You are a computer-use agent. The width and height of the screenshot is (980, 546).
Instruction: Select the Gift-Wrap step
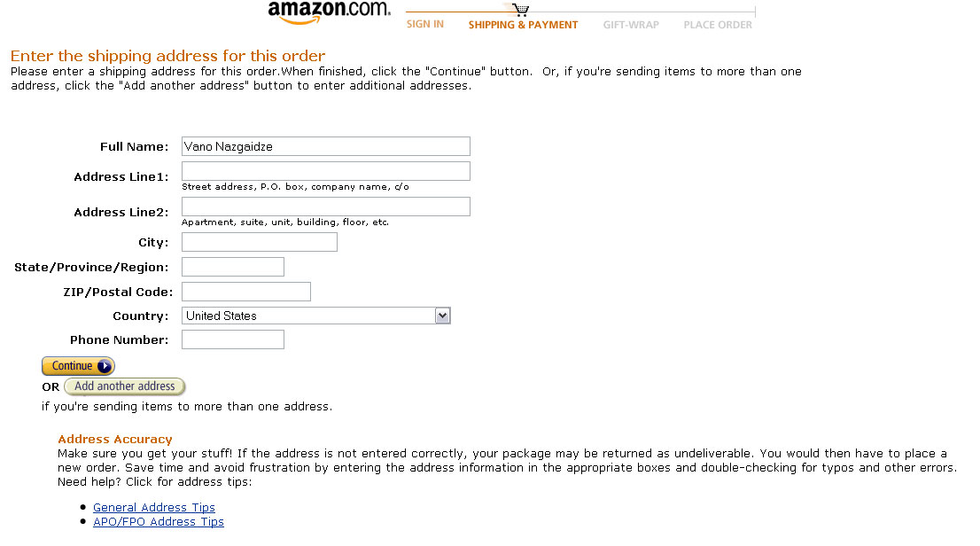pos(631,25)
